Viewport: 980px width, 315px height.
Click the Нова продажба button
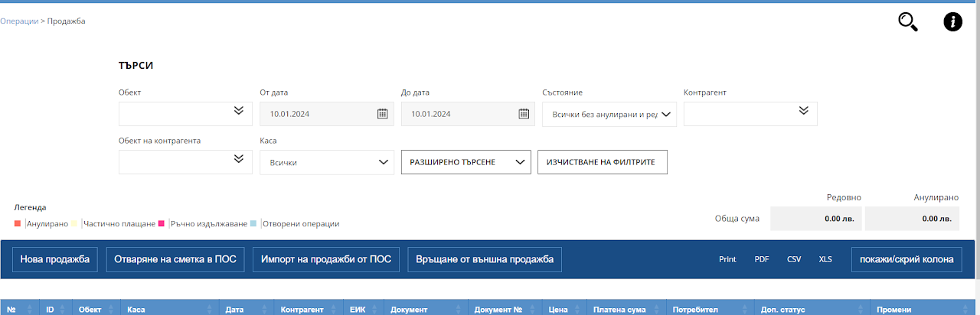(55, 259)
